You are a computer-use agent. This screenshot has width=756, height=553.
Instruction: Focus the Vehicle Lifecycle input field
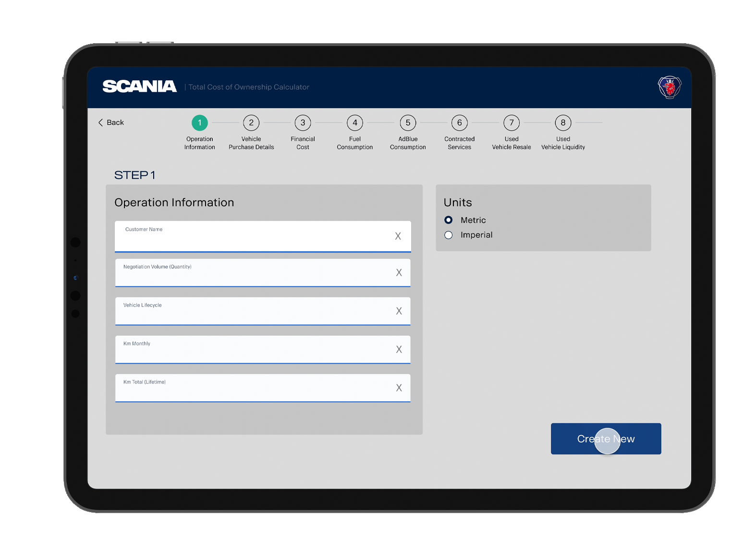263,311
